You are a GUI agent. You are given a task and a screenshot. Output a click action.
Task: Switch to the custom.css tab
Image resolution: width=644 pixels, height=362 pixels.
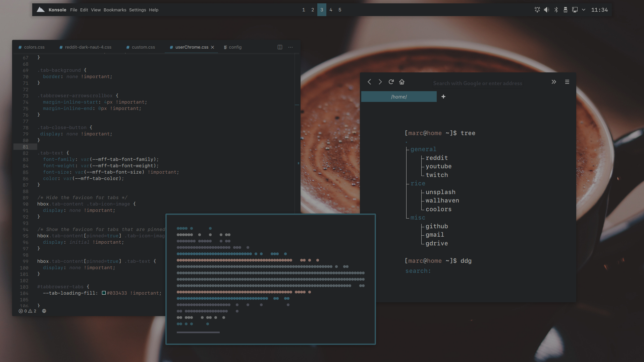click(x=143, y=47)
